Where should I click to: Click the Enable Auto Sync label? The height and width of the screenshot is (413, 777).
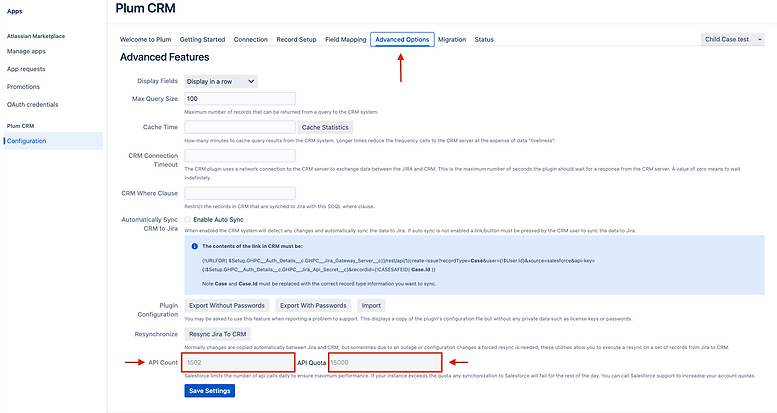(219, 220)
